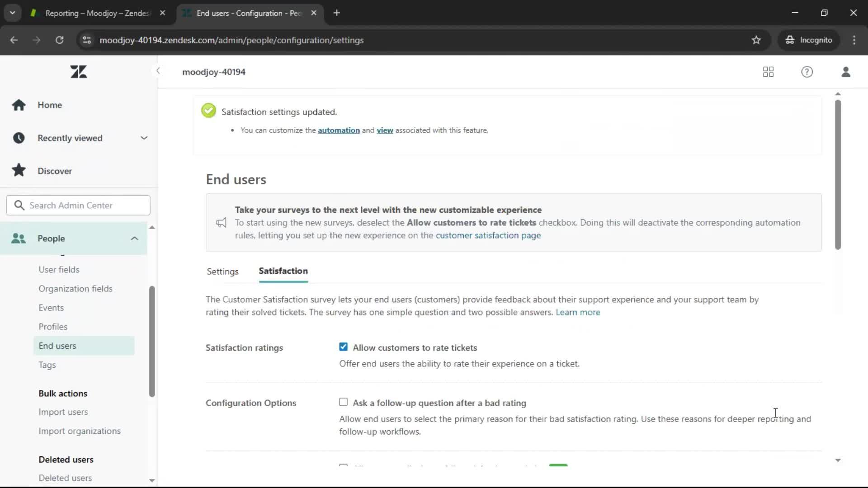Image resolution: width=868 pixels, height=488 pixels.
Task: Collapse the sidebar with the arrow icon
Action: pos(158,70)
